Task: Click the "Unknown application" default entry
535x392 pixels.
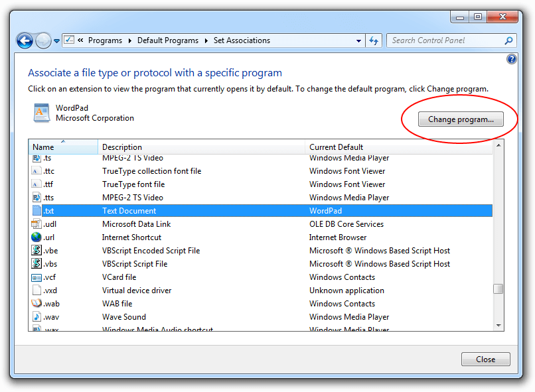Action: (346, 291)
